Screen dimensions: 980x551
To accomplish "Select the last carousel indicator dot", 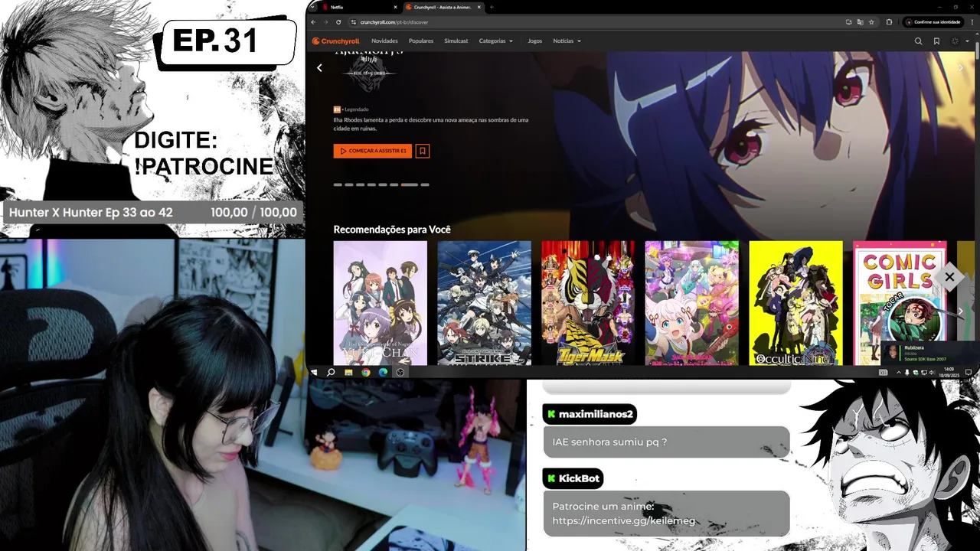I will point(425,184).
